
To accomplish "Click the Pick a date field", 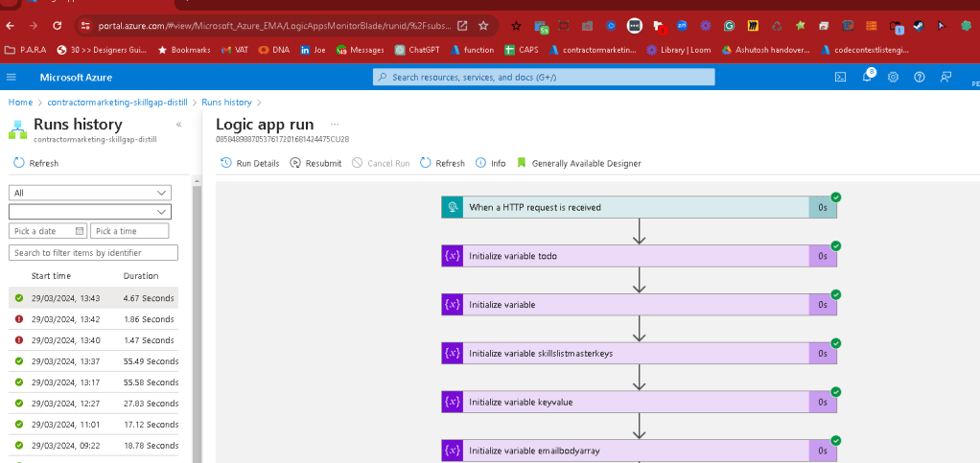I will (x=48, y=231).
